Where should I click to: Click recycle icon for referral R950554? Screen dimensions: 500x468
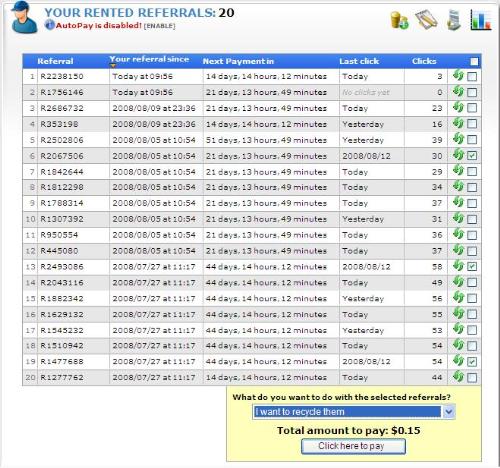coord(458,234)
